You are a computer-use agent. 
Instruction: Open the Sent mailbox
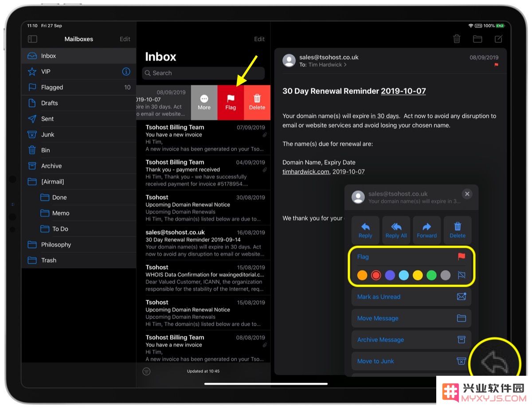coord(79,119)
